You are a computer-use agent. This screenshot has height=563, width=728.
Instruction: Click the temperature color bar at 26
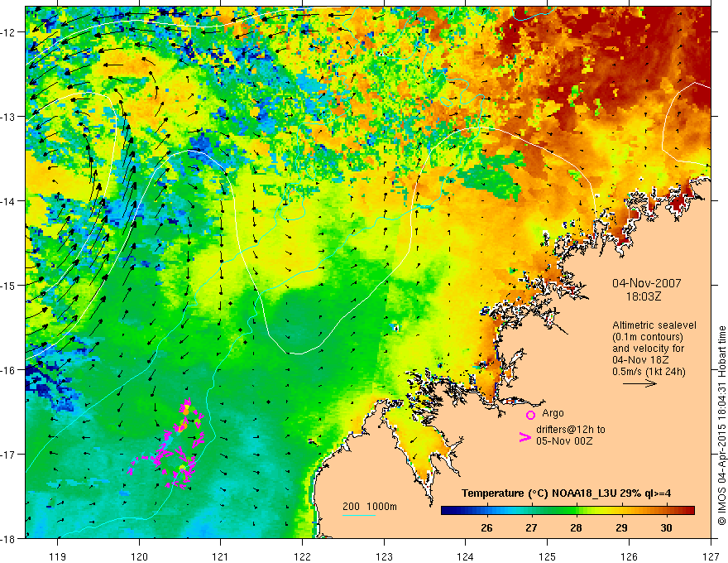(486, 511)
